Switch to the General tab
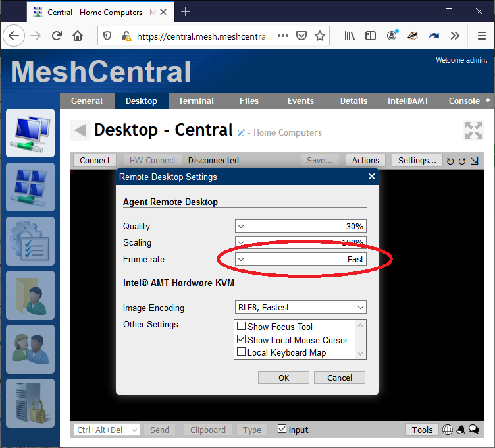 pyautogui.click(x=87, y=101)
